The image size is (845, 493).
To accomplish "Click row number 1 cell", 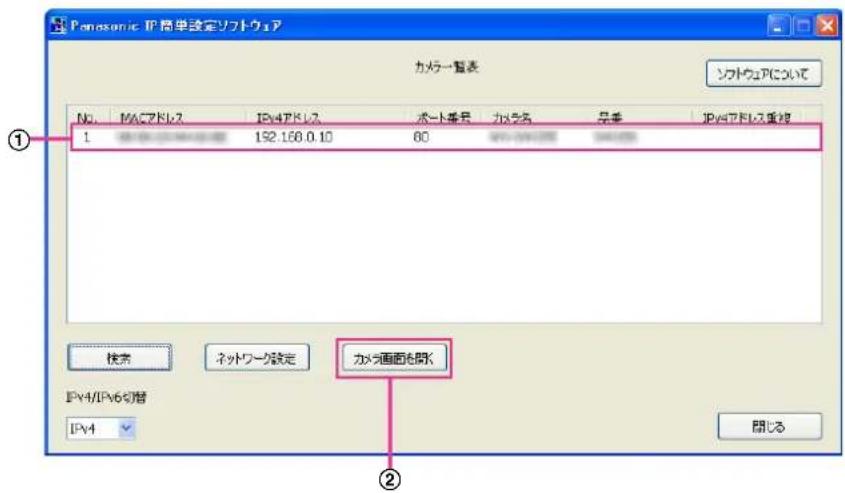I will pos(86,137).
